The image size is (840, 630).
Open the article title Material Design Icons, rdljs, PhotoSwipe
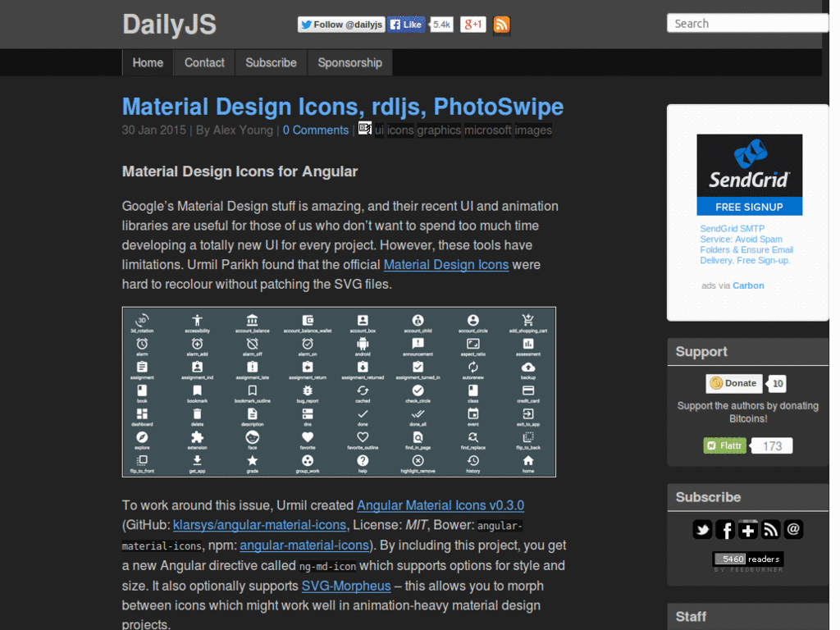[x=343, y=107]
